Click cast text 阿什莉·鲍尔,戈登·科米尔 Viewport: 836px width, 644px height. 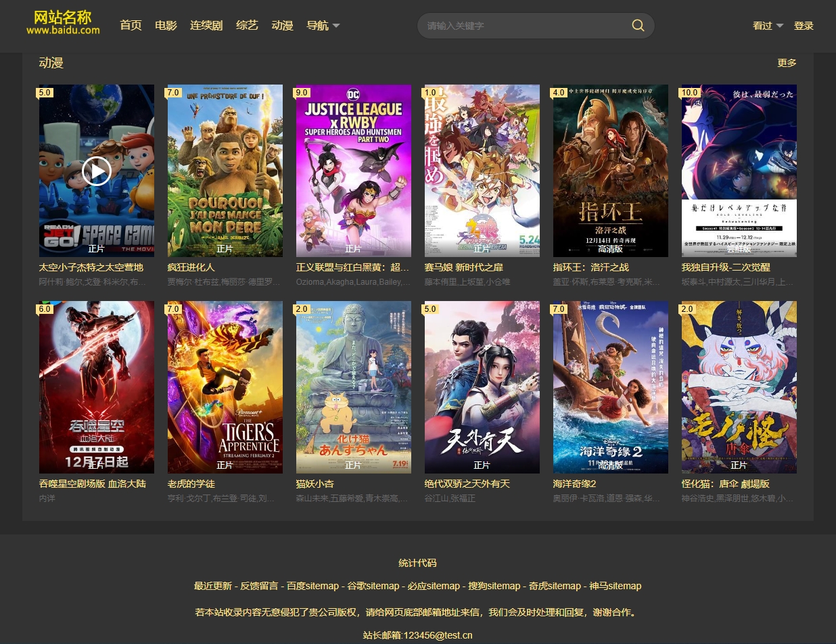pyautogui.click(x=93, y=282)
